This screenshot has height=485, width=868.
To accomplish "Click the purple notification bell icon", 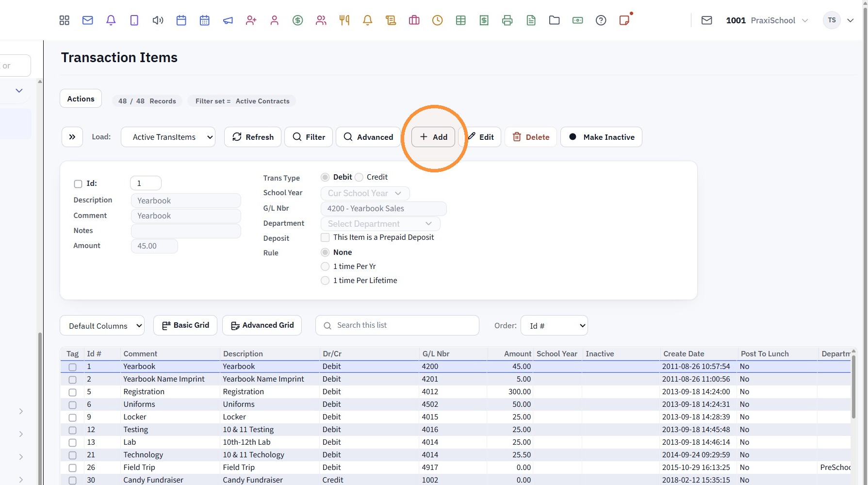I will pos(111,20).
